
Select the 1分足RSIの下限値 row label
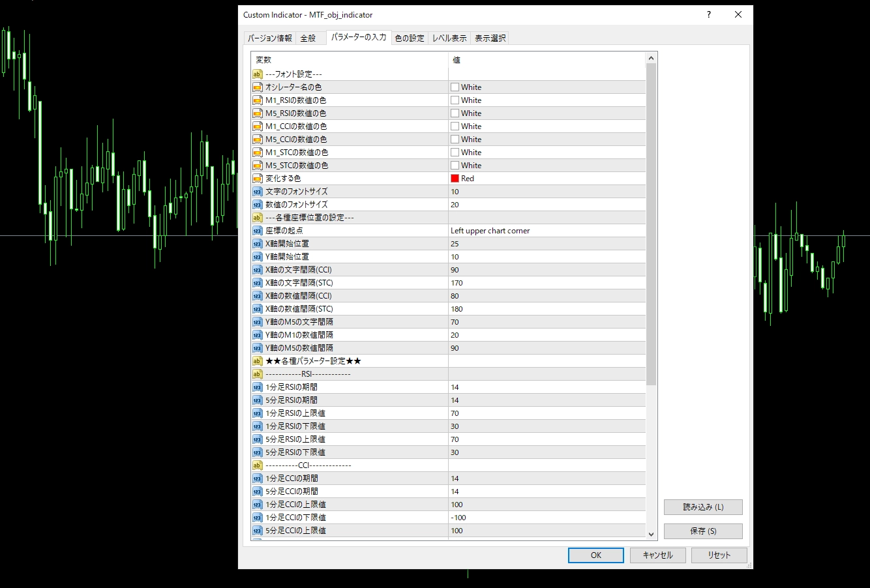click(x=295, y=426)
